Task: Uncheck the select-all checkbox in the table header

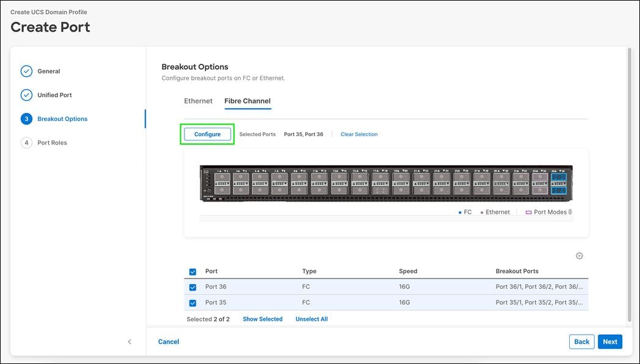Action: pyautogui.click(x=192, y=271)
